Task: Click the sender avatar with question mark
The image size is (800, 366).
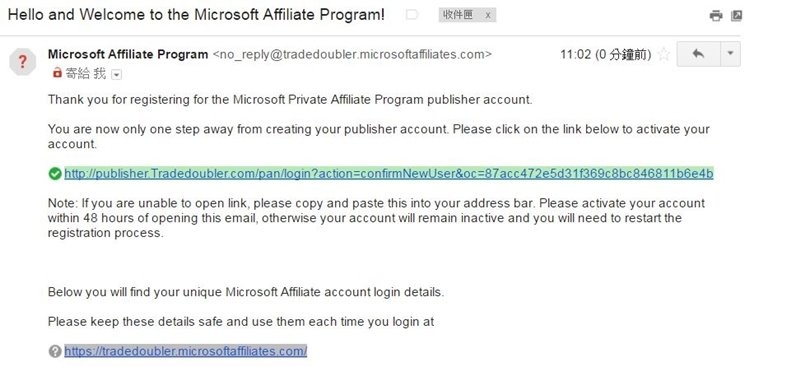Action: coord(22,62)
